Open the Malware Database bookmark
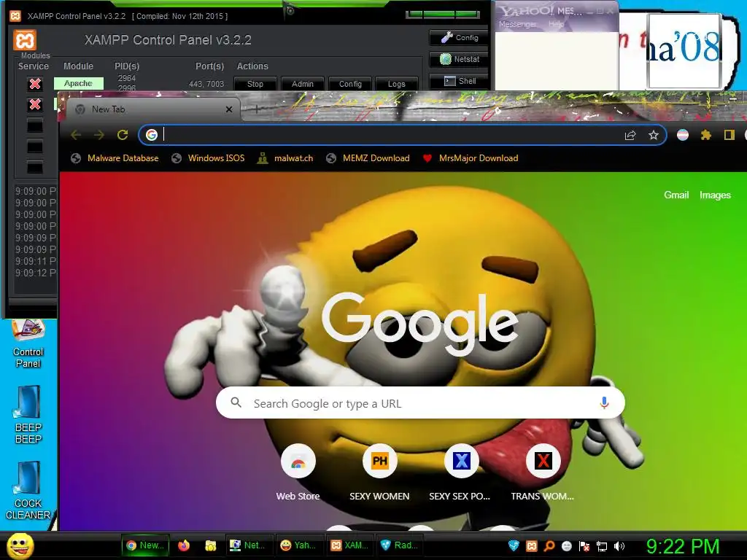Viewport: 747px width, 560px height. pyautogui.click(x=115, y=158)
